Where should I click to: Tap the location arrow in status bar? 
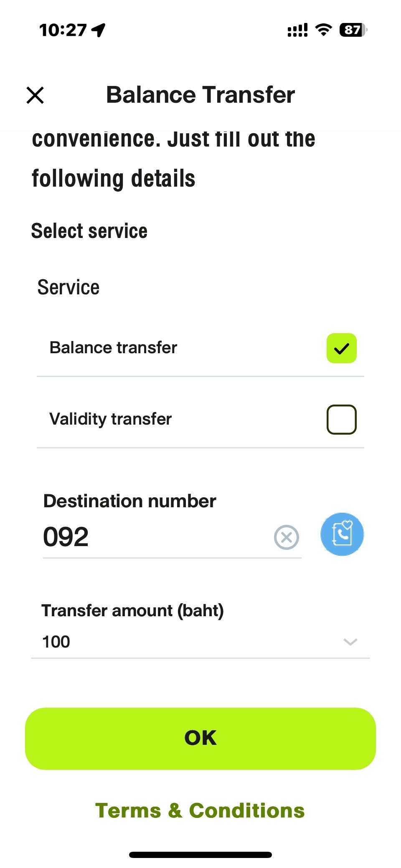coord(99,30)
